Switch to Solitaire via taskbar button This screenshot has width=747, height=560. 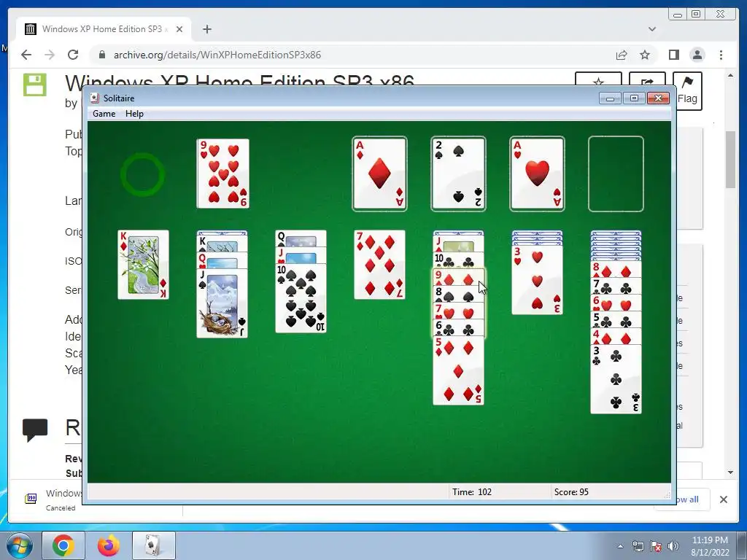153,545
